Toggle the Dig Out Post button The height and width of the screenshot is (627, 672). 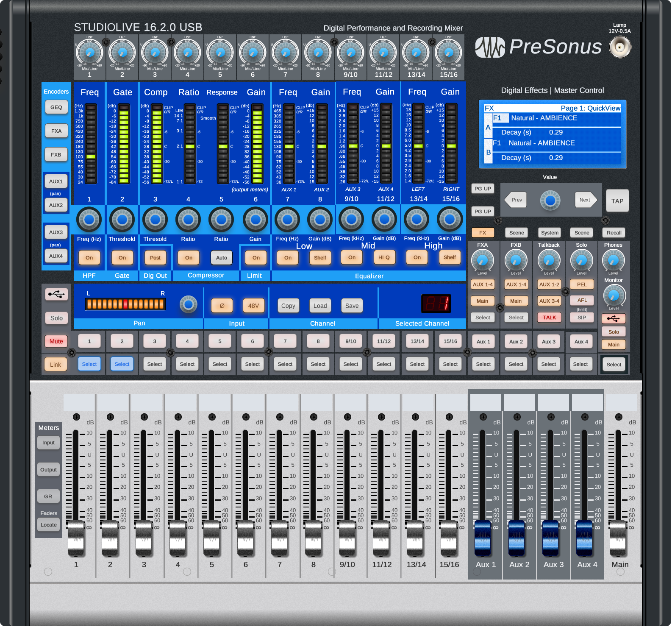coord(155,257)
